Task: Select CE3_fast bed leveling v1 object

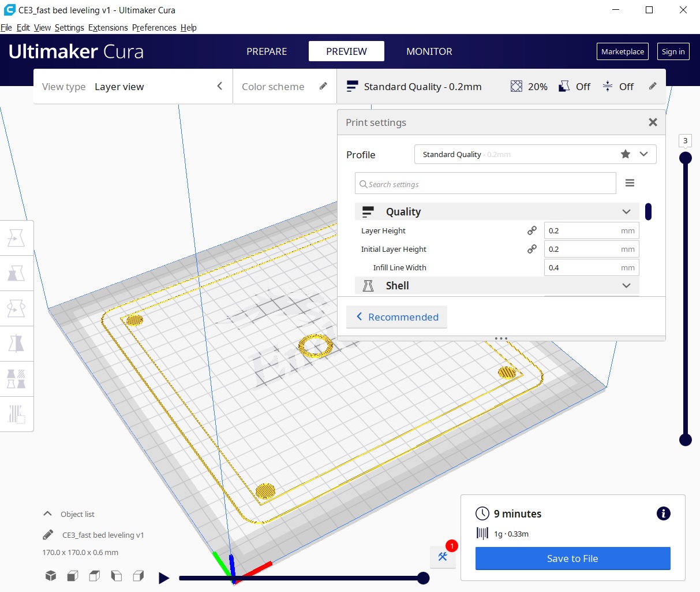Action: click(103, 535)
